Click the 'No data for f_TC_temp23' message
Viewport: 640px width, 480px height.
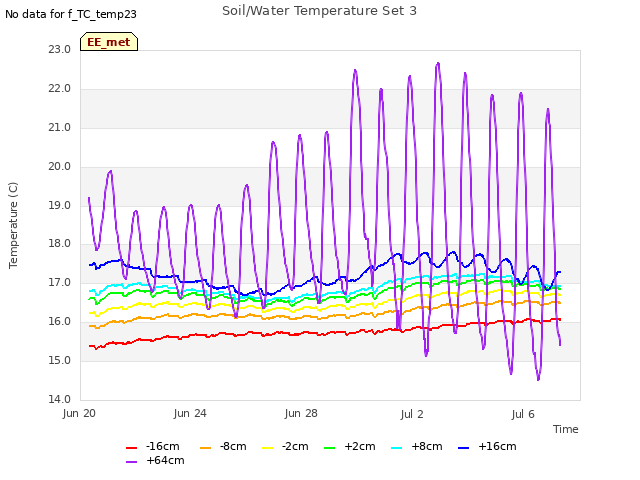tap(71, 14)
